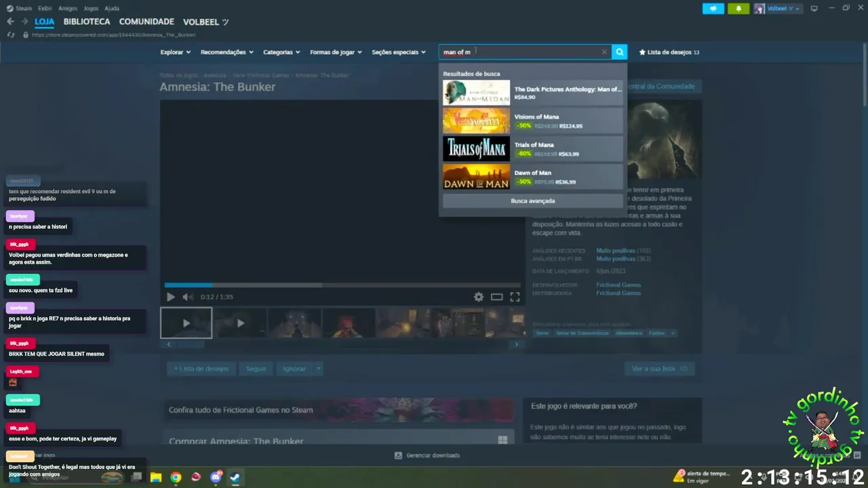
Task: Open the Ajuda menu
Action: 112,8
